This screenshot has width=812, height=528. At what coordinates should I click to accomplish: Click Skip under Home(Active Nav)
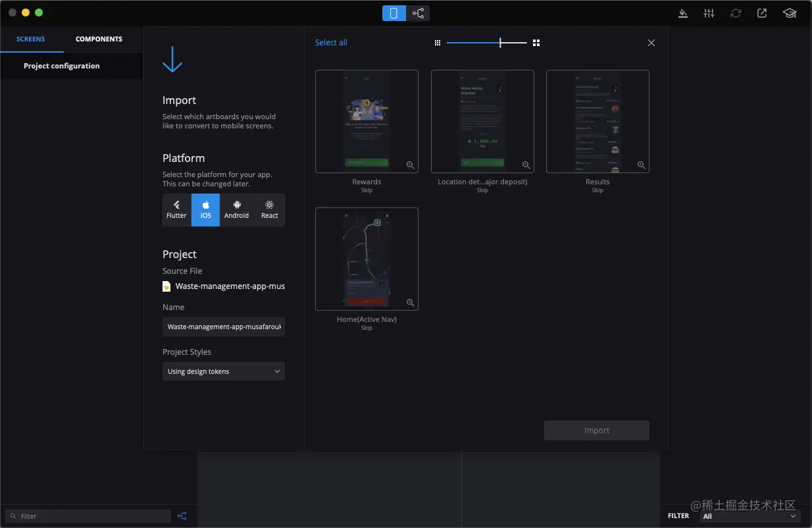[367, 328]
